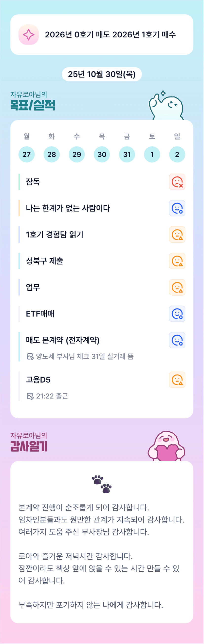The image size is (204, 644).
Task: Select Friday the 31st in week row
Action: tap(127, 155)
